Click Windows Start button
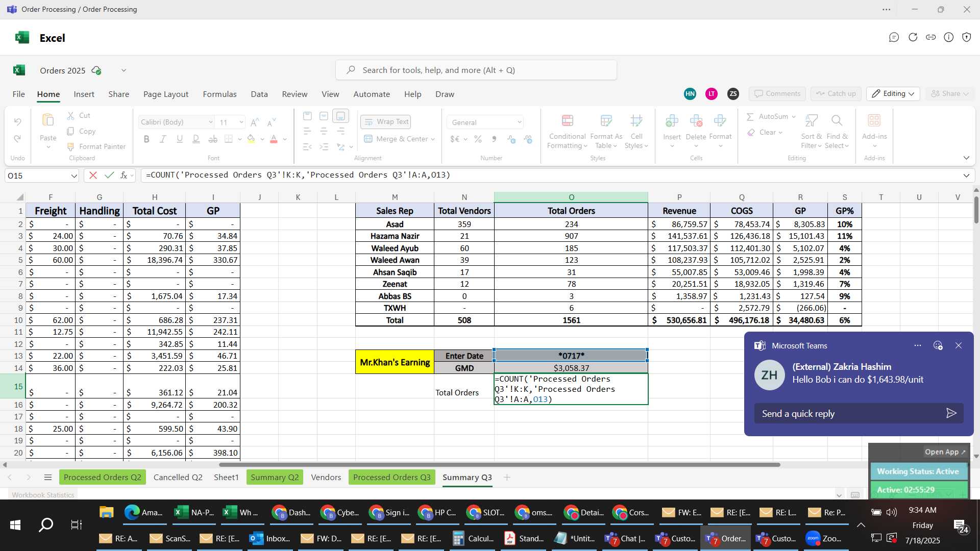 15,524
